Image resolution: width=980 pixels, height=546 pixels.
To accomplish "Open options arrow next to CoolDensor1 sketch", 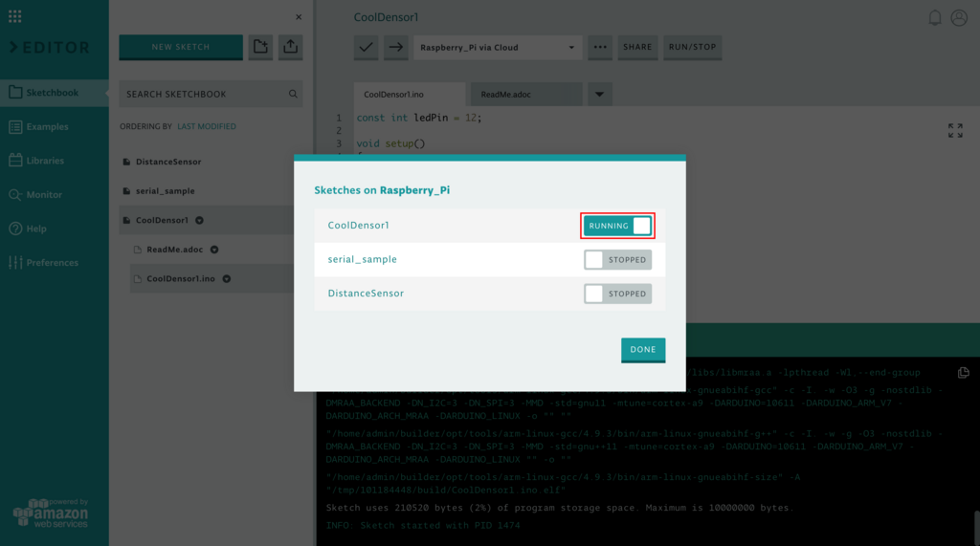I will [x=199, y=221].
